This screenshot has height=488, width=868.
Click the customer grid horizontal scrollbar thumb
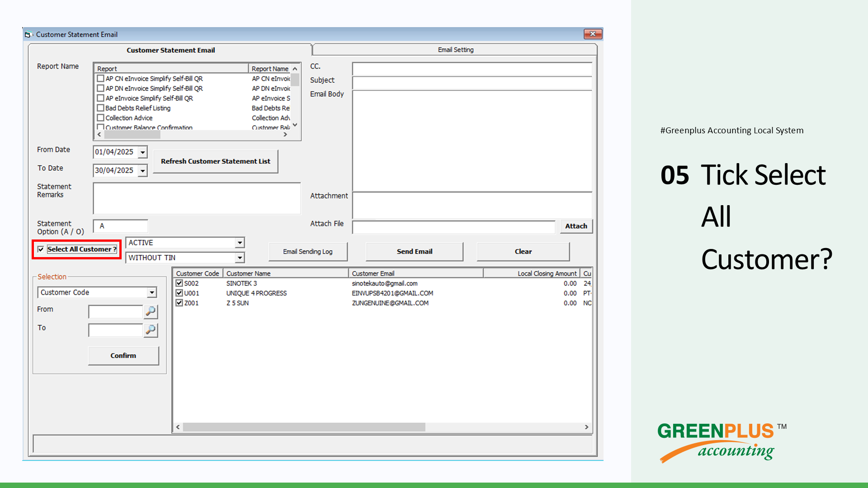coord(304,427)
